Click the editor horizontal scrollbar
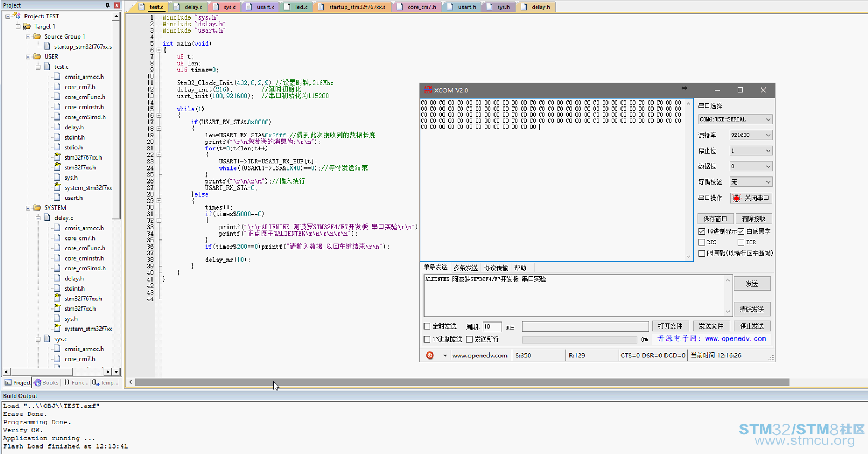This screenshot has width=868, height=454. click(x=462, y=382)
